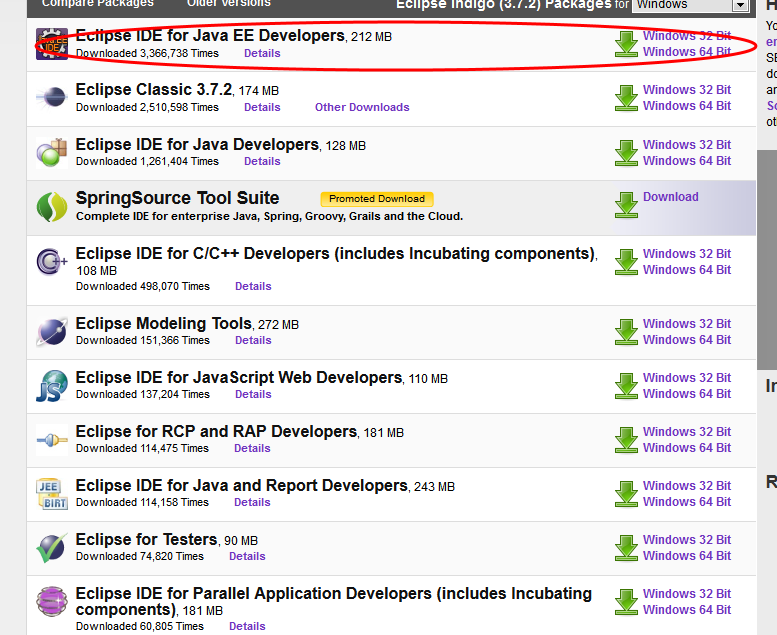
Task: Click green download arrow for Report Developers
Action: click(626, 494)
